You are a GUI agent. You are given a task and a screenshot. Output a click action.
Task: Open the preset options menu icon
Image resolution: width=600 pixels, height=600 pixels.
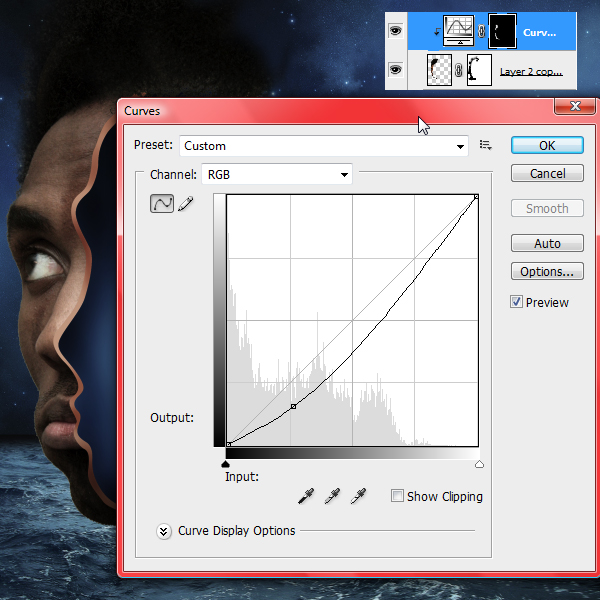tap(485, 145)
